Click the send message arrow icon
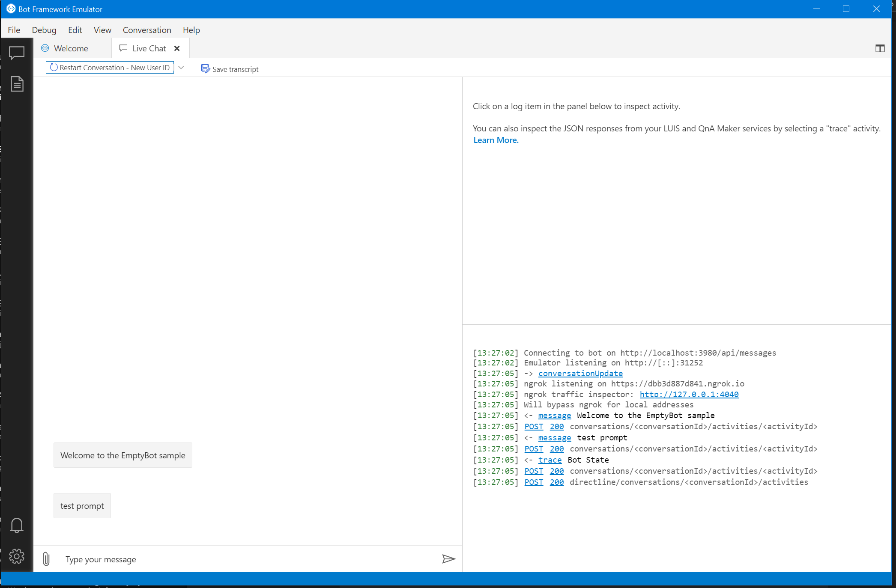896x588 pixels. [x=448, y=559]
